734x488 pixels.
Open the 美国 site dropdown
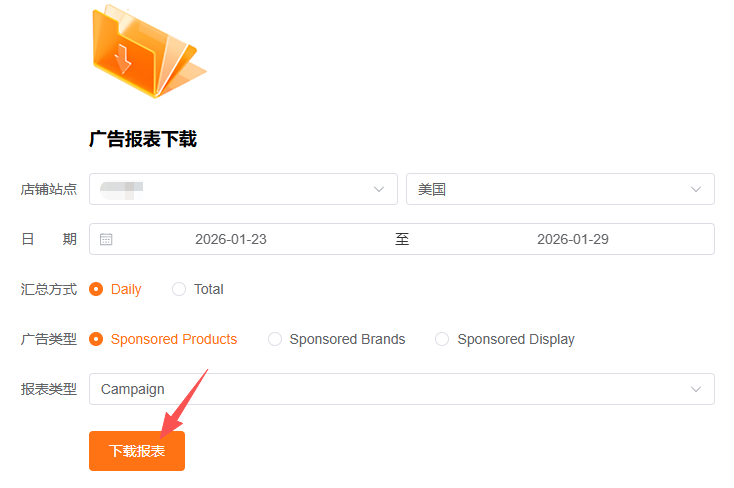[x=550, y=189]
